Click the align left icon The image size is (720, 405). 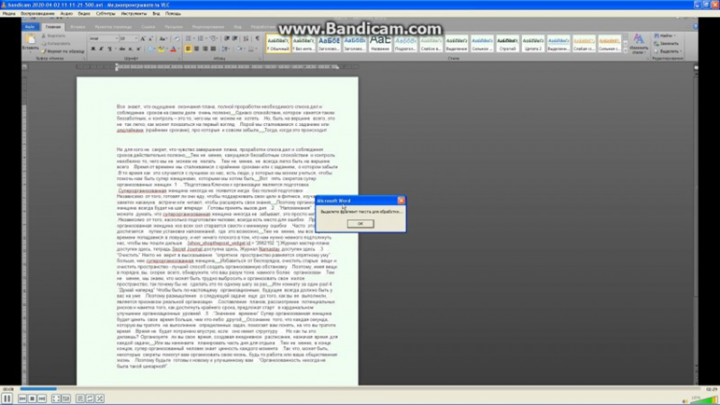pyautogui.click(x=188, y=49)
